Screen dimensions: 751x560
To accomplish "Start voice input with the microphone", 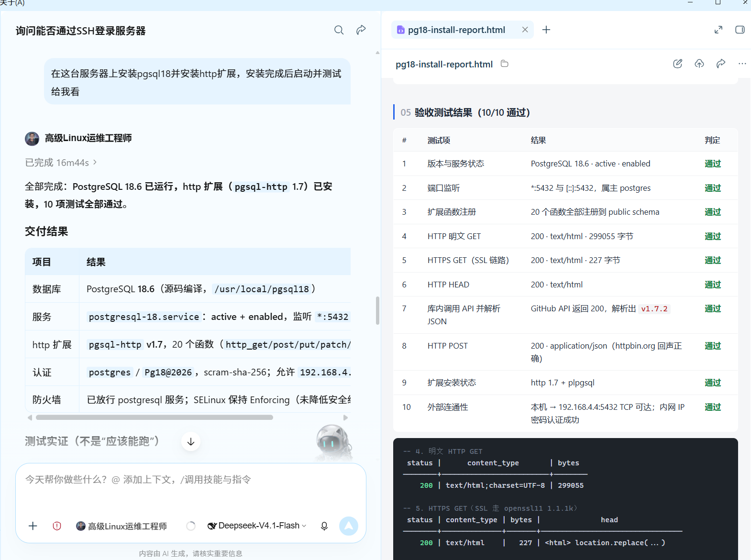I will (324, 526).
